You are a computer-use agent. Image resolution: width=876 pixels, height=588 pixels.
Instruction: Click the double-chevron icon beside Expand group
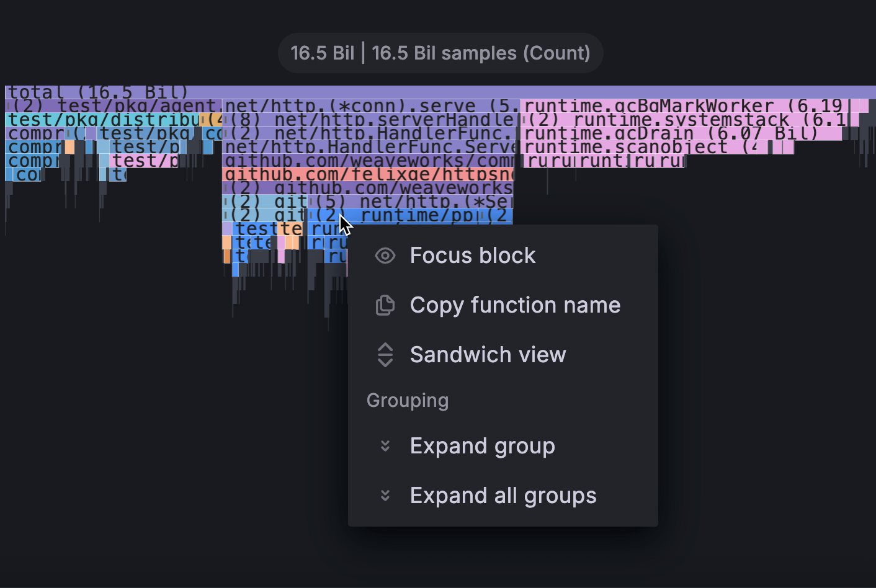tap(385, 445)
